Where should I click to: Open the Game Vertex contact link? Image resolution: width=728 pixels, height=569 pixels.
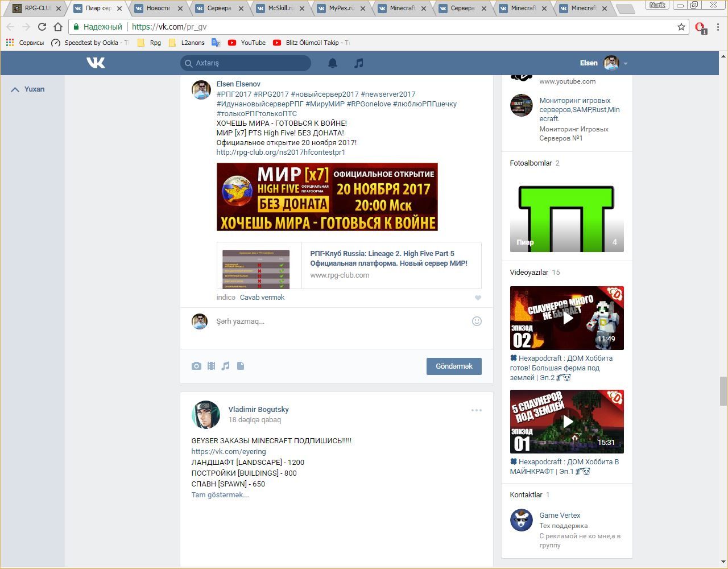tap(560, 516)
